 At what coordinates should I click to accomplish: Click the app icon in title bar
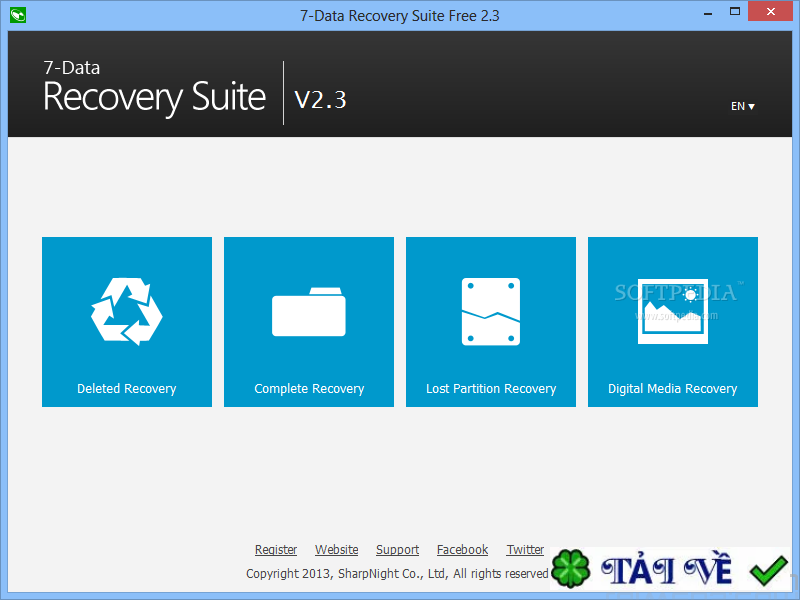pos(17,15)
